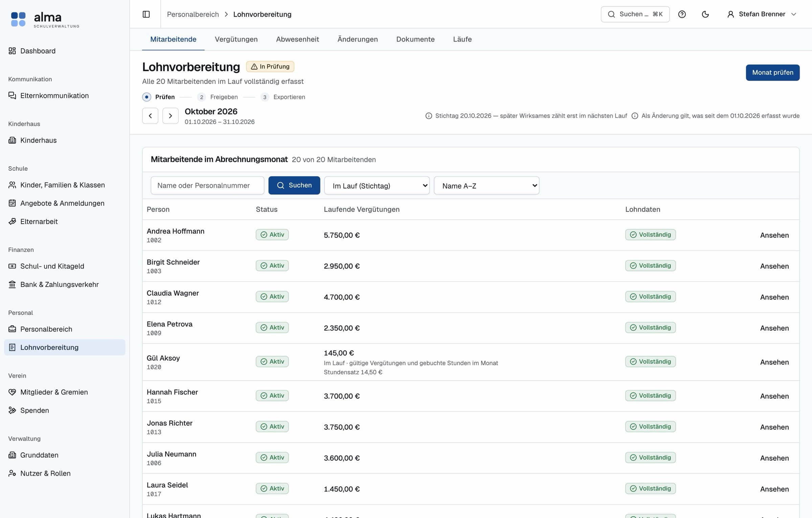Click the Elternarbeit handshake icon
This screenshot has height=518, width=812.
12,221
